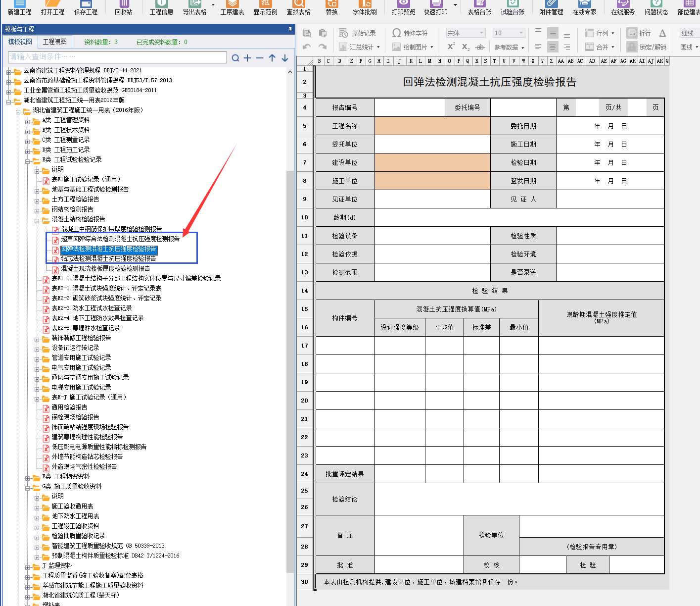This screenshot has width=700, height=606.
Task: Click the 替换 replace tool
Action: click(331, 7)
